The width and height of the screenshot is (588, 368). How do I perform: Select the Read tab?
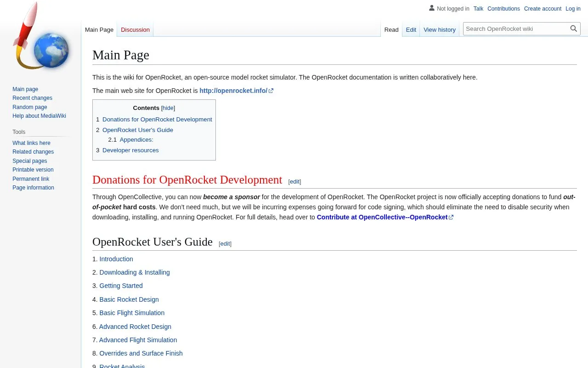click(391, 29)
